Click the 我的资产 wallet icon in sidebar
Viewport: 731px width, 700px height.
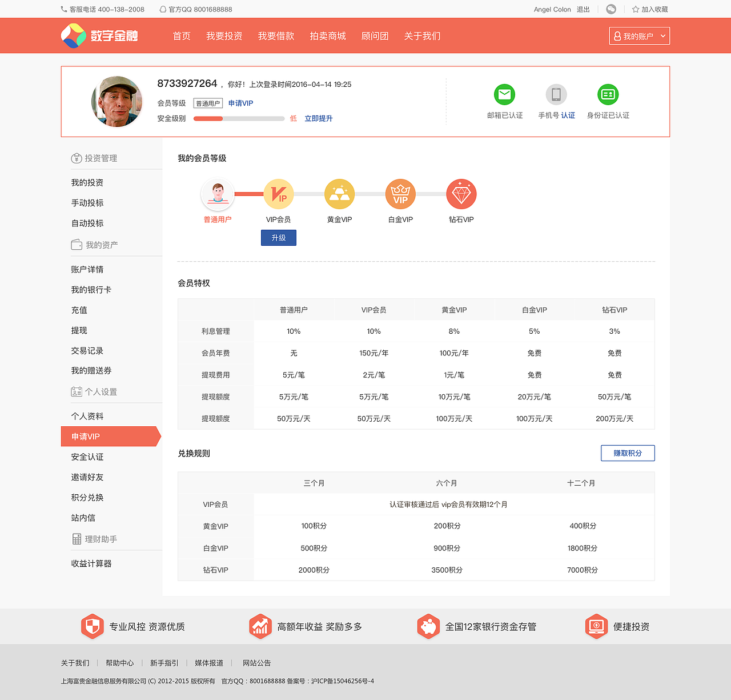77,245
